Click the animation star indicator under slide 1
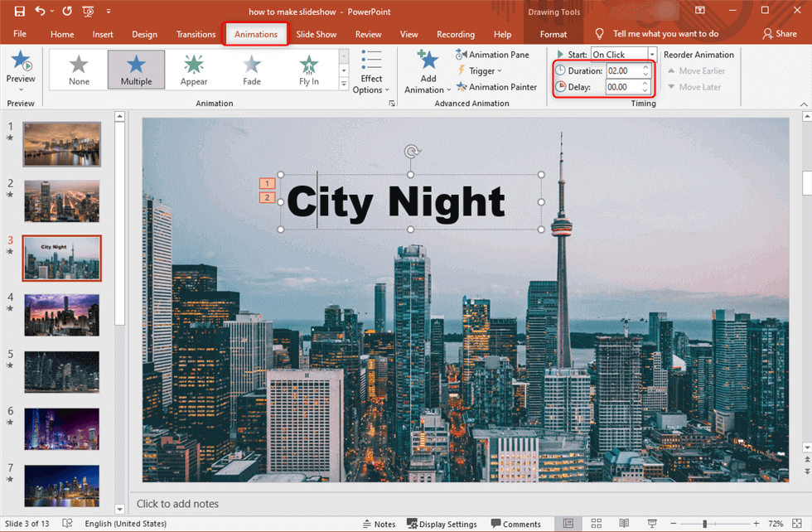 click(10, 138)
